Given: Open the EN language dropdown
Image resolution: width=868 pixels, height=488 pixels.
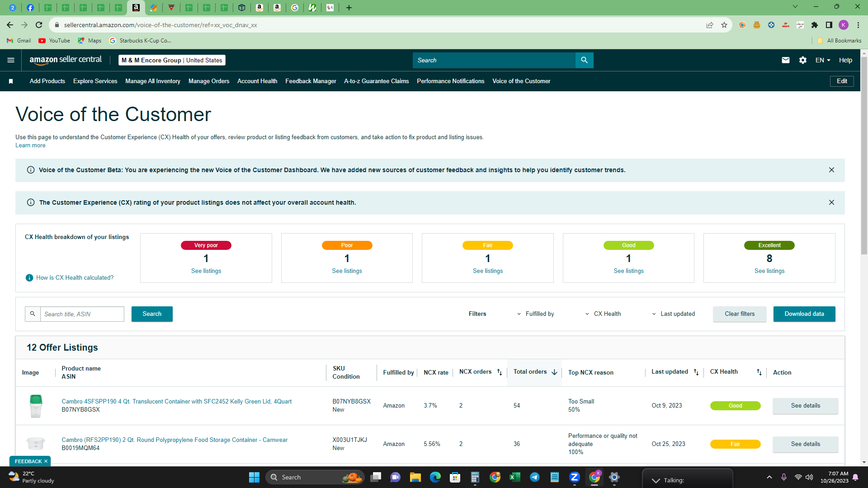Looking at the screenshot, I should tap(823, 60).
